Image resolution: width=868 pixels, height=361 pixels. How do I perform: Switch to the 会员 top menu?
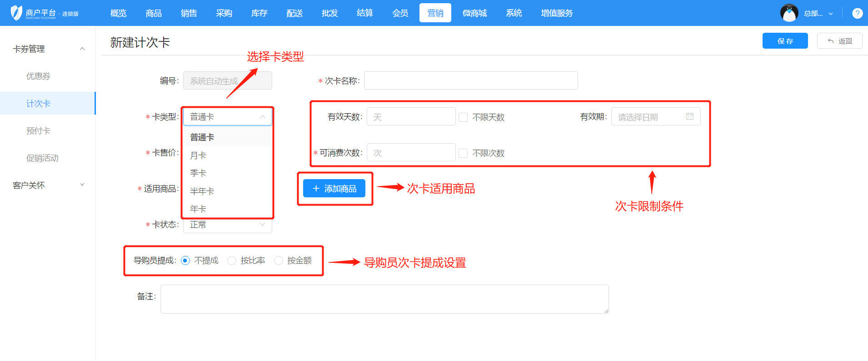(x=400, y=13)
